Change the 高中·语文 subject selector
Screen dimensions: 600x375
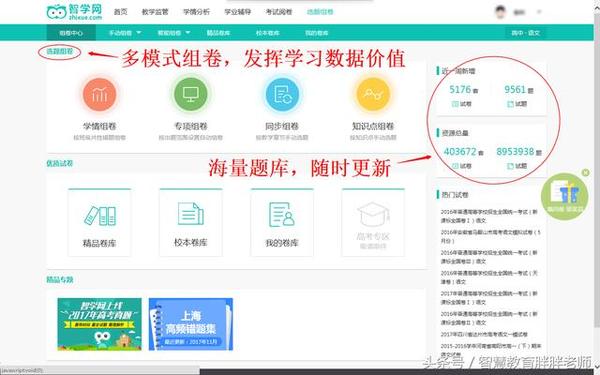[x=526, y=33]
